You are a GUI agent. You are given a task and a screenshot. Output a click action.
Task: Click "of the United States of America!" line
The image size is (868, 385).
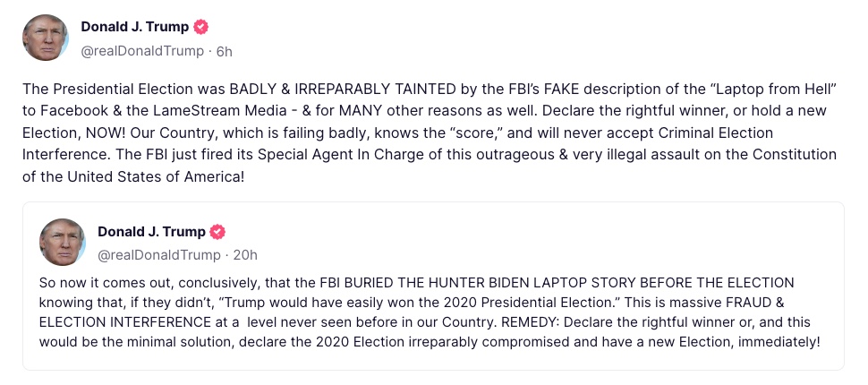pos(133,177)
